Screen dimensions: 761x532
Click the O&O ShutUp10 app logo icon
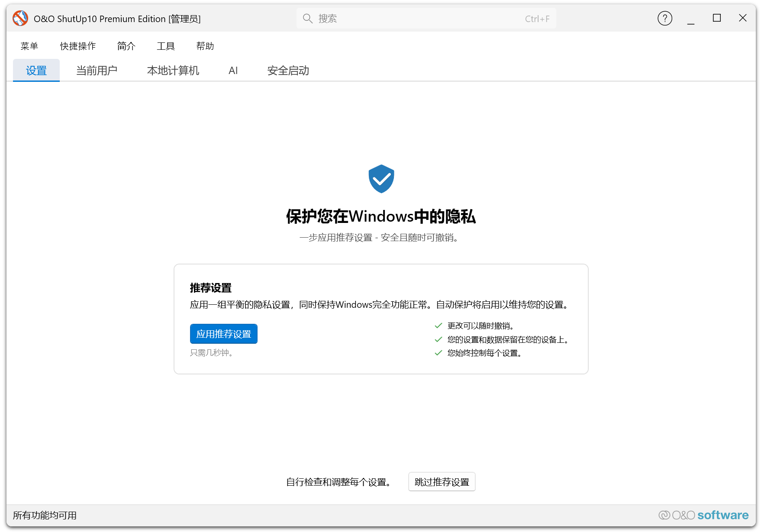click(x=20, y=19)
